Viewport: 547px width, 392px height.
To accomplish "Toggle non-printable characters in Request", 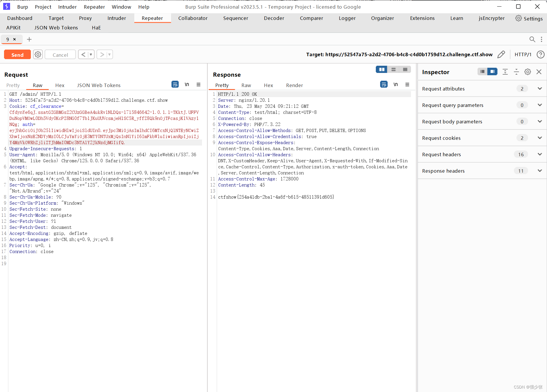I will 187,84.
